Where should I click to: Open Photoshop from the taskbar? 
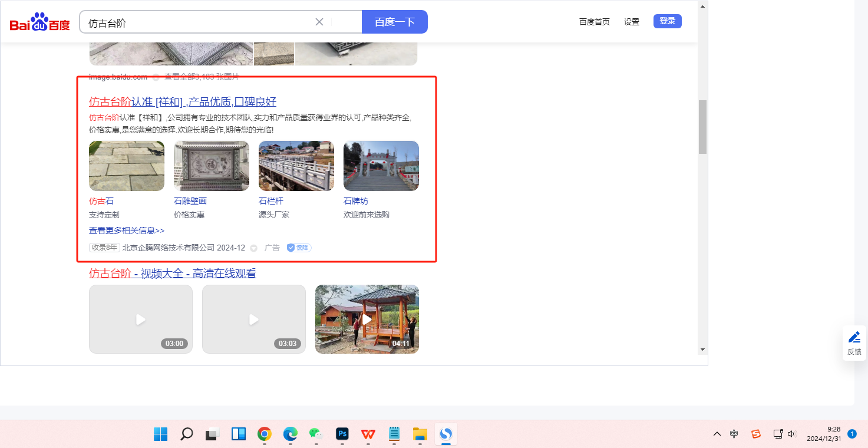[342, 434]
